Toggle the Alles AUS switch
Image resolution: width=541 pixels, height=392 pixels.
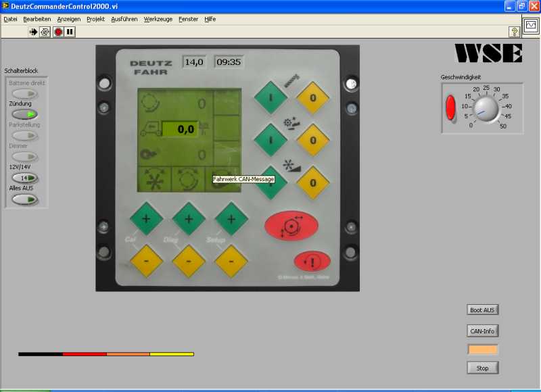pos(25,199)
